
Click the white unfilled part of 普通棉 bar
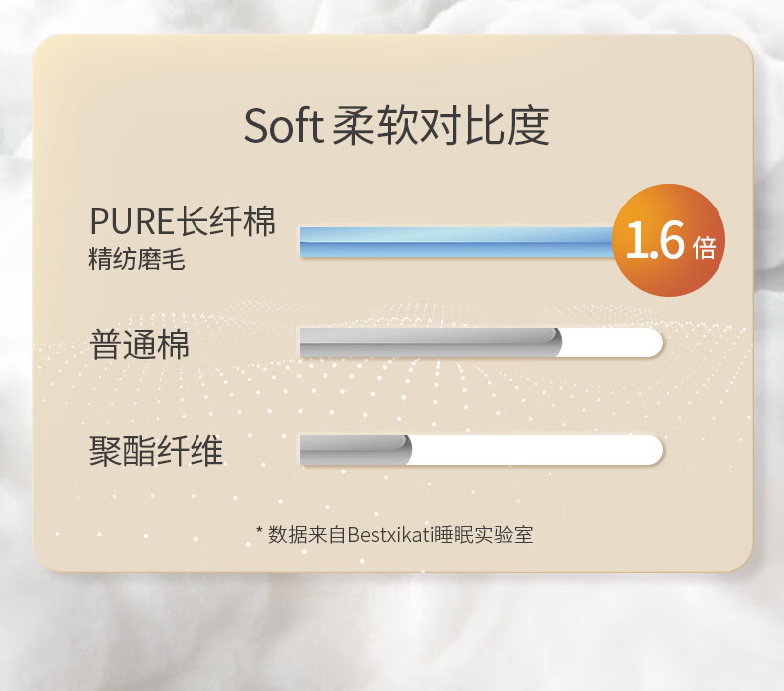[612, 343]
